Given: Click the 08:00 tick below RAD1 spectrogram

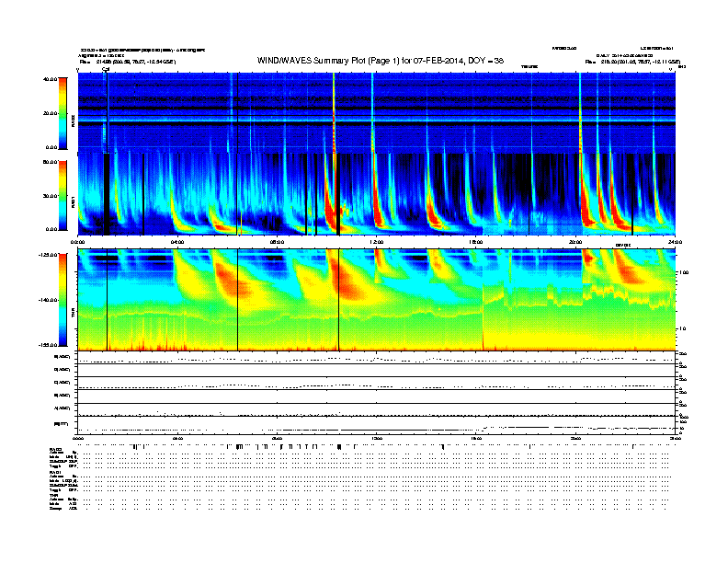Looking at the screenshot, I should pos(277,242).
